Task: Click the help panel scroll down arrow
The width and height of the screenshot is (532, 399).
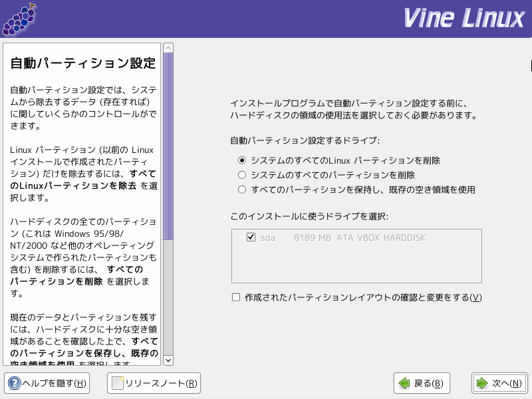Action: (168, 360)
